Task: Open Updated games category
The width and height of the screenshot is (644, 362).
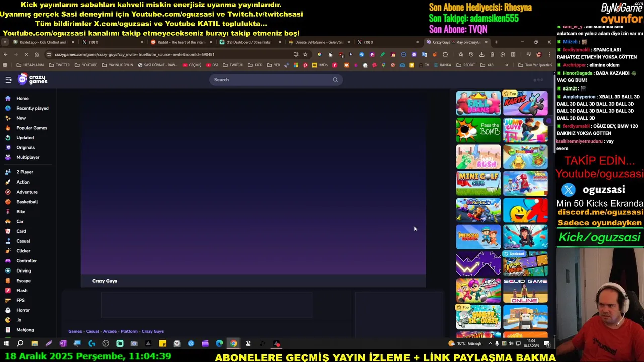Action: tap(25, 138)
